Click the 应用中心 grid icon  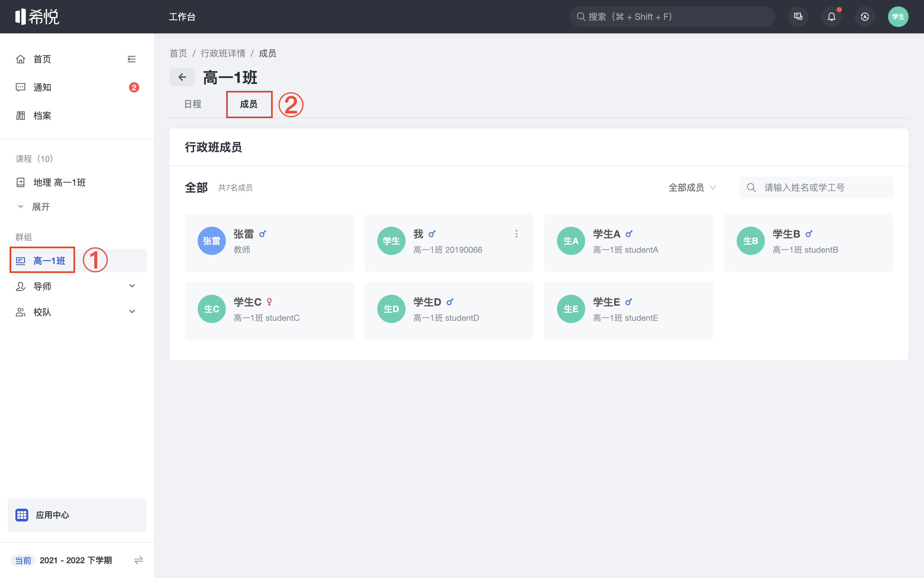click(22, 514)
